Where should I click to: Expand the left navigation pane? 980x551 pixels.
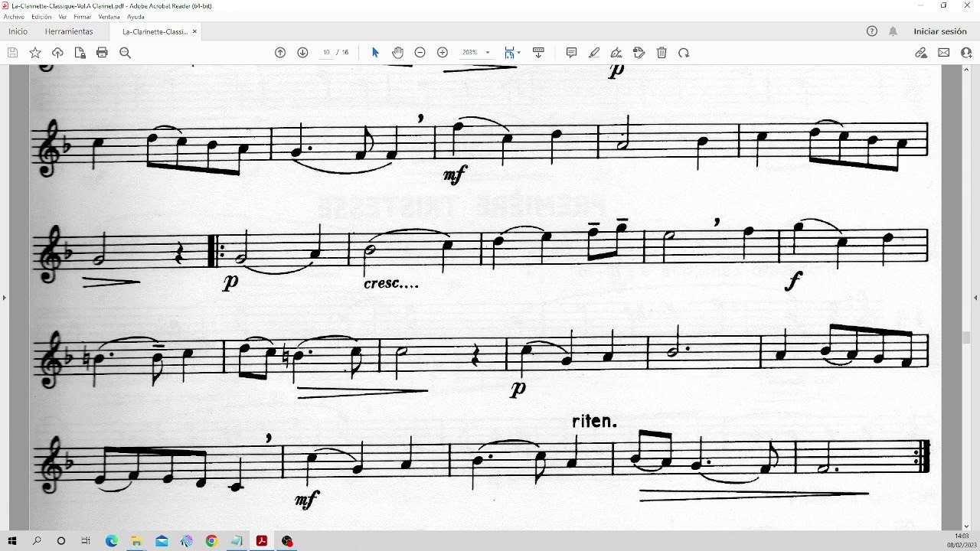(x=4, y=297)
